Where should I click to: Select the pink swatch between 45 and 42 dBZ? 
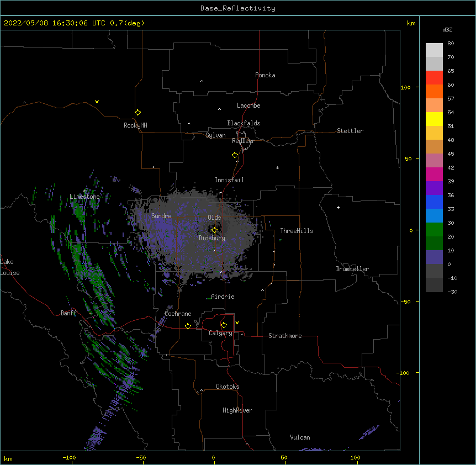(x=434, y=161)
